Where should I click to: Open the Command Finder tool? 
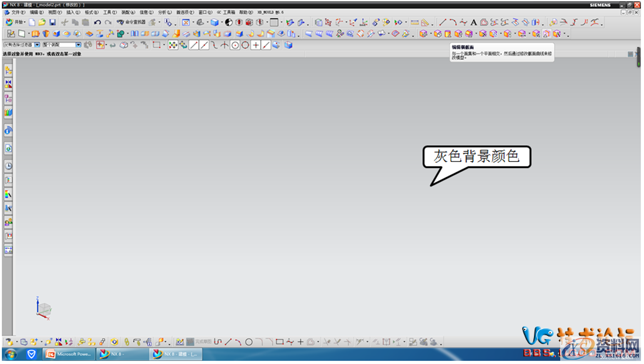click(131, 23)
